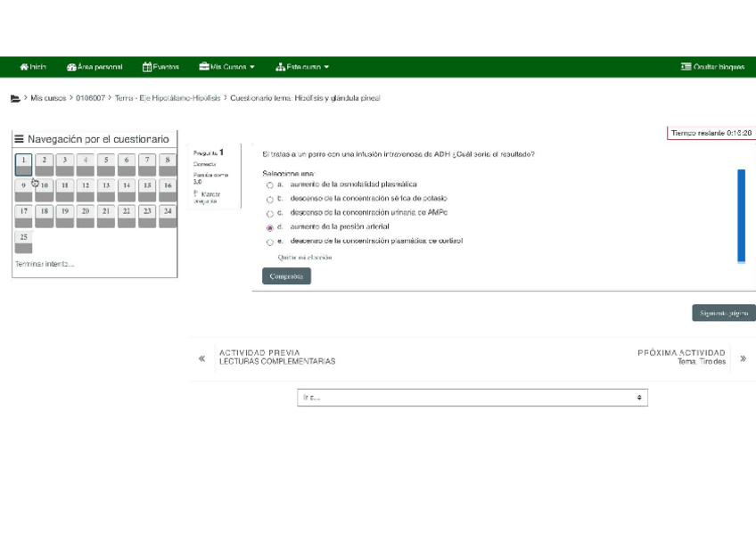Choose option e. descenso de cortisol plasmático
This screenshot has width=756, height=534.
click(270, 242)
